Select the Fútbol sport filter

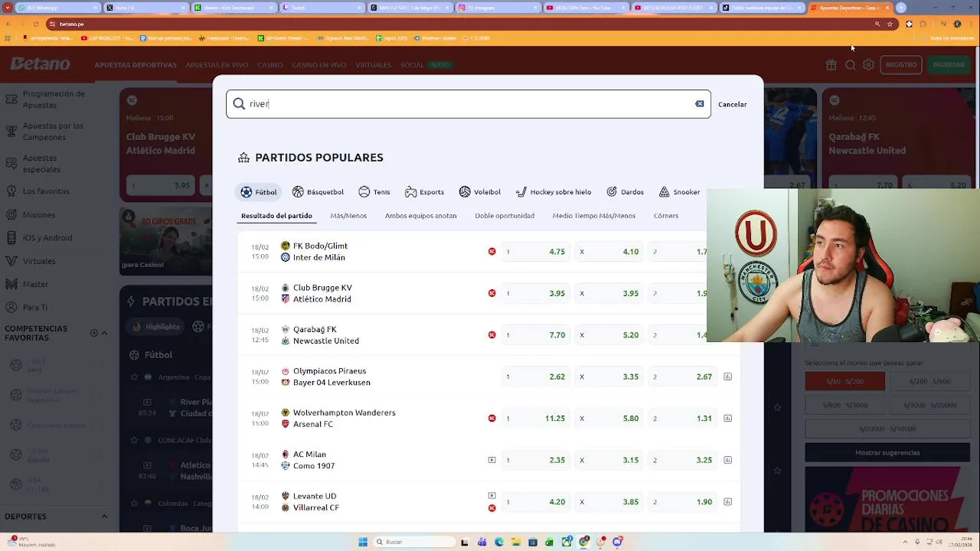(x=258, y=192)
